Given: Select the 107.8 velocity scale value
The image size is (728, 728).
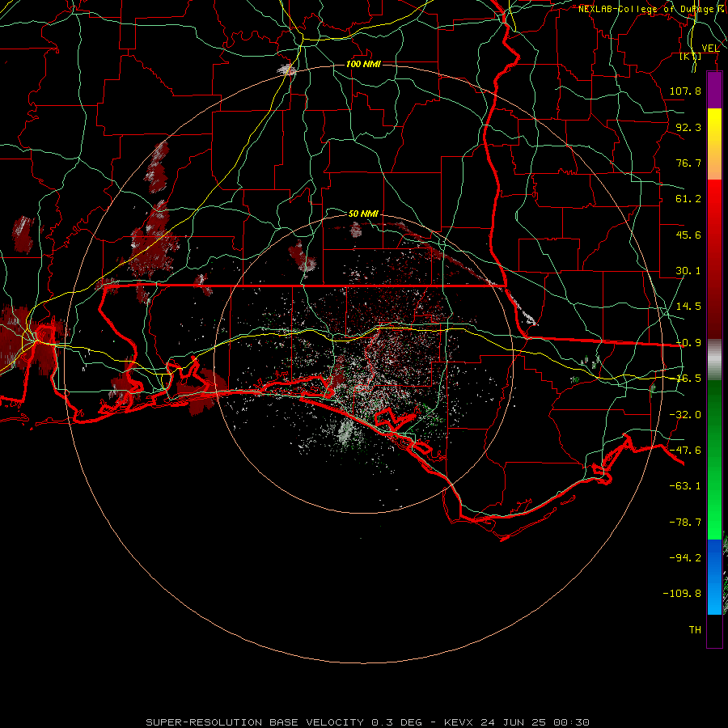Looking at the screenshot, I should (x=685, y=91).
